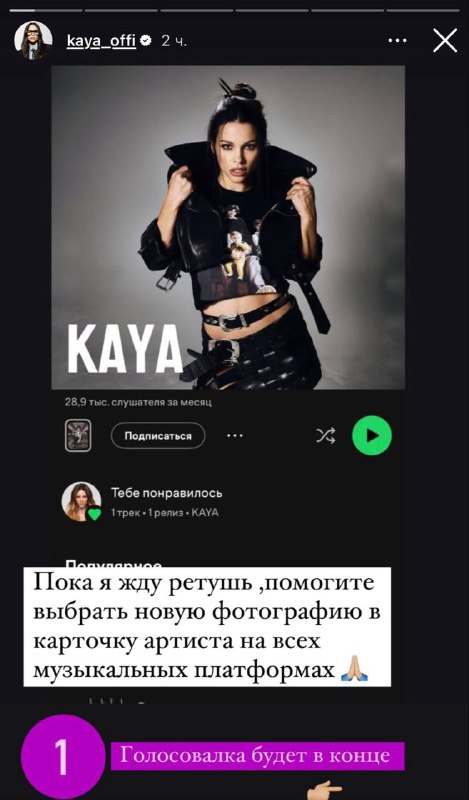Open the artist three-dot more menu
The width and height of the screenshot is (469, 800).
click(x=235, y=435)
